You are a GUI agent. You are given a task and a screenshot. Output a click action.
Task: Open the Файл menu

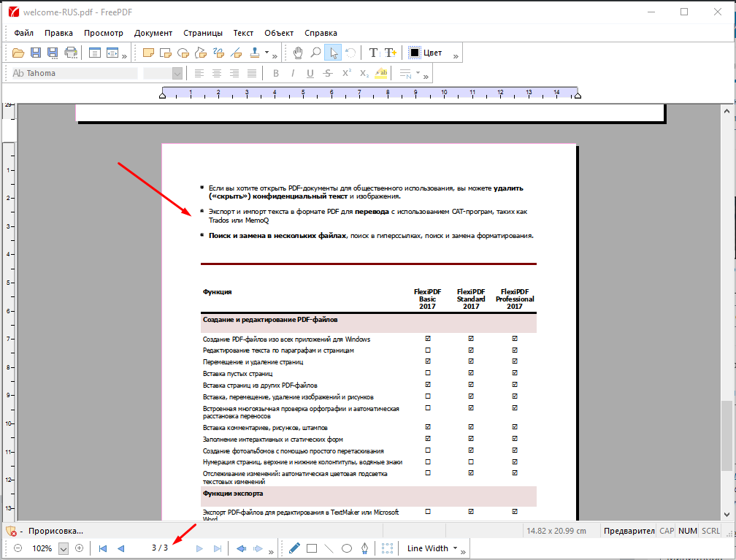pos(23,33)
